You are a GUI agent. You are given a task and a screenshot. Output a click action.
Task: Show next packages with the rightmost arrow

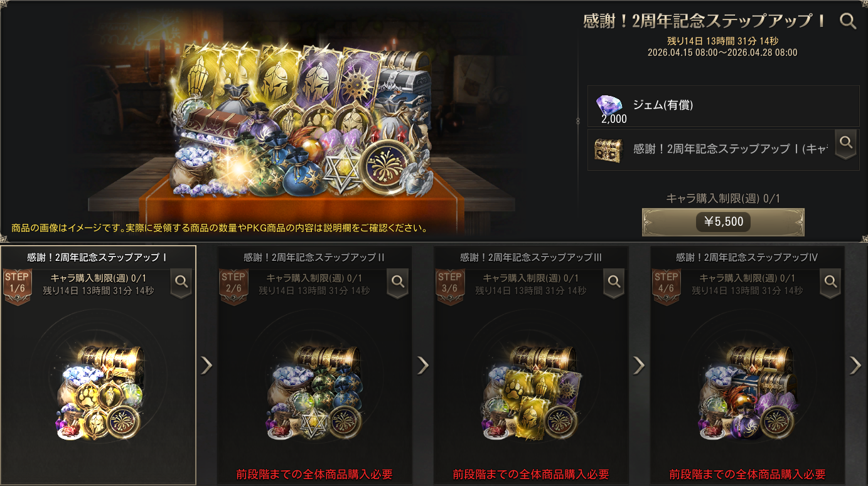855,365
